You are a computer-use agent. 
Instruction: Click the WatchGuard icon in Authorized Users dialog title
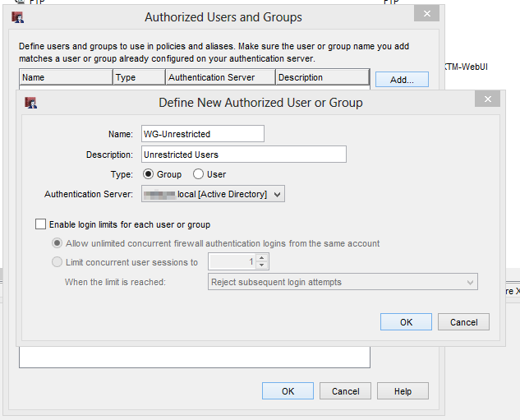[17, 17]
